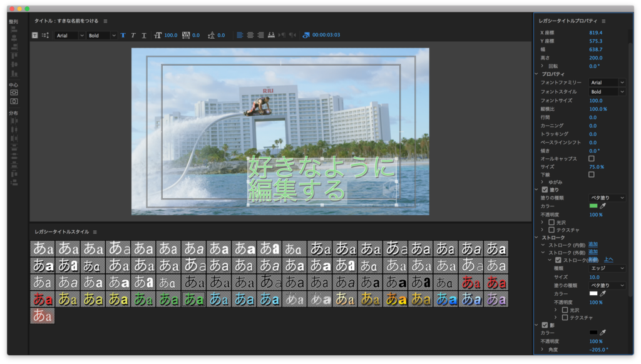Click Y 座標 value 575.3
The width and height of the screenshot is (641, 364).
click(x=596, y=41)
